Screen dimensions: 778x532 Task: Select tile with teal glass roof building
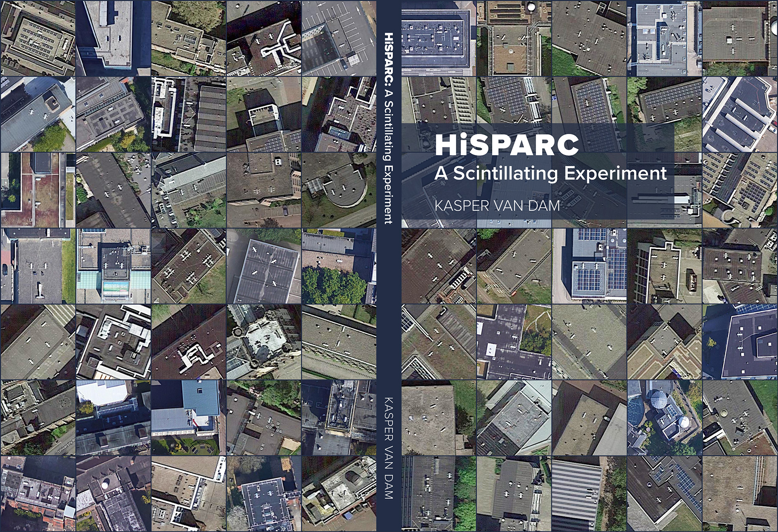coord(113,266)
